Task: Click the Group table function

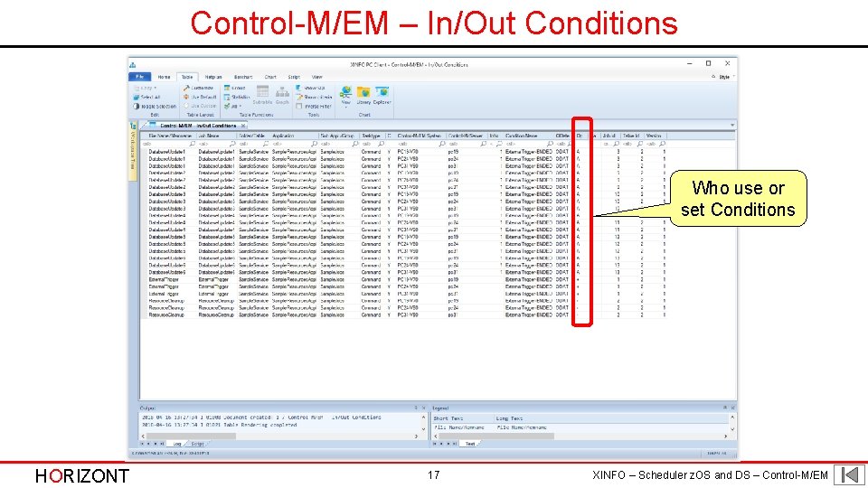Action: 235,88
